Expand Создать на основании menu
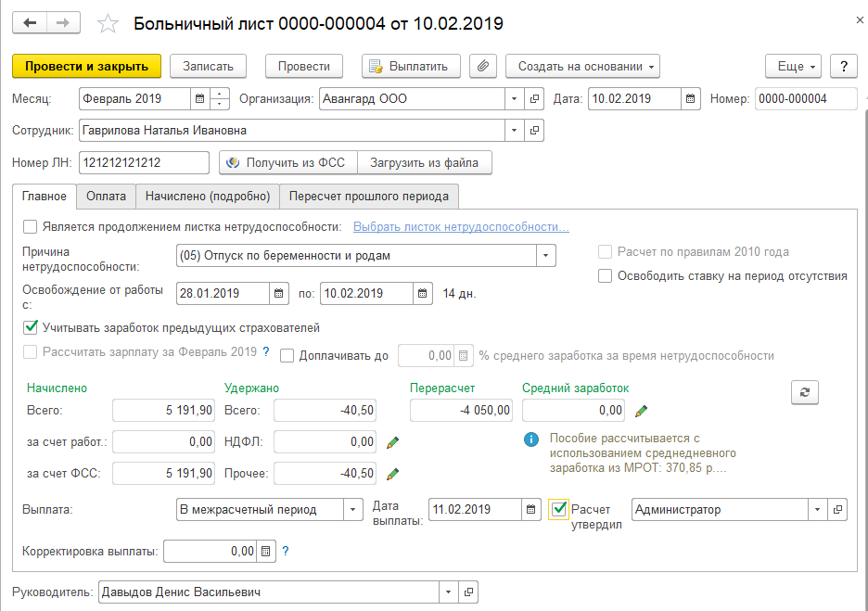 pyautogui.click(x=582, y=66)
